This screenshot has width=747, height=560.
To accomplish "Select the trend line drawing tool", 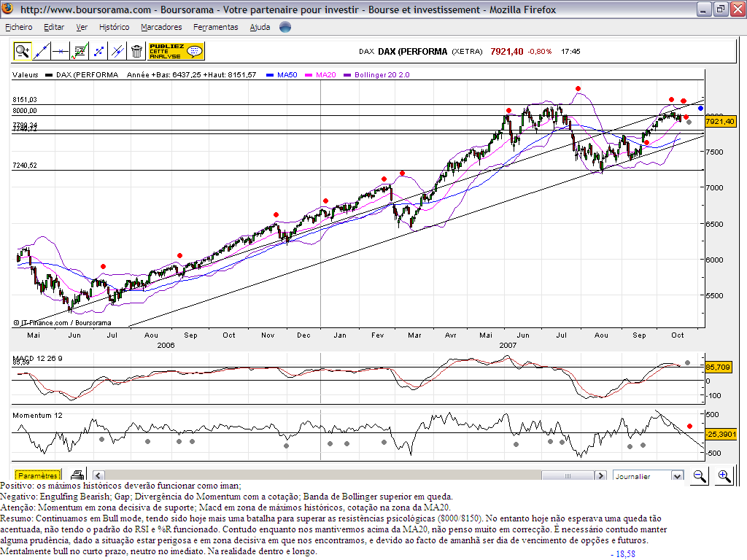I will click(42, 51).
